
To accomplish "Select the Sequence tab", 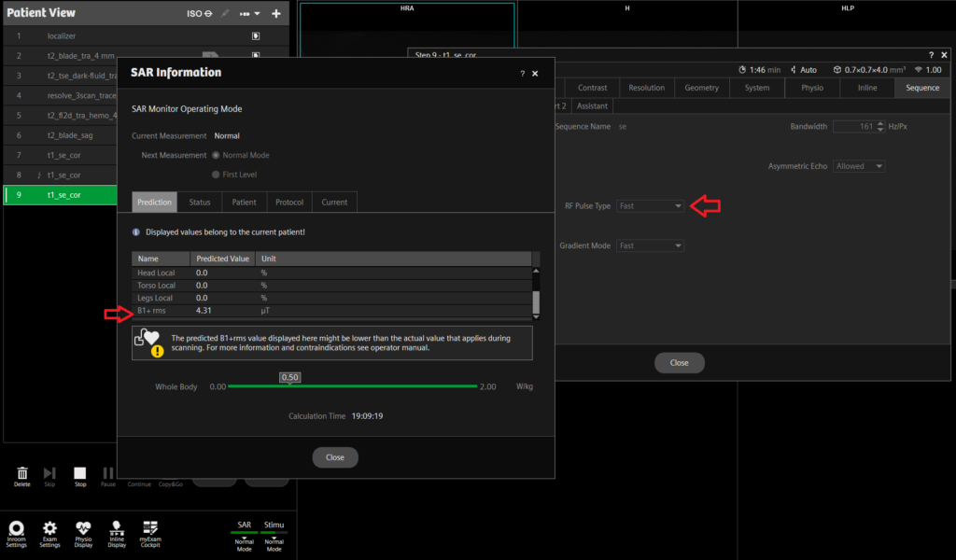I will 922,88.
